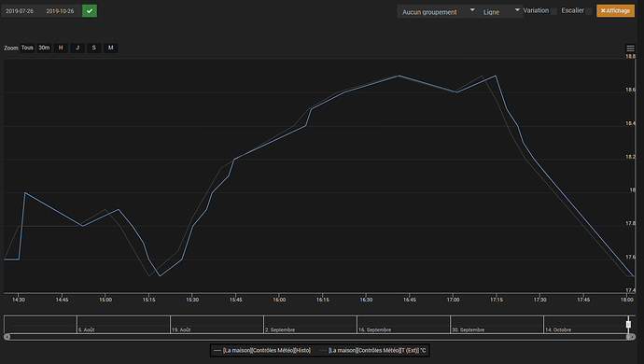
Task: Click right arrow of navigator scrollbar
Action: pos(632,337)
